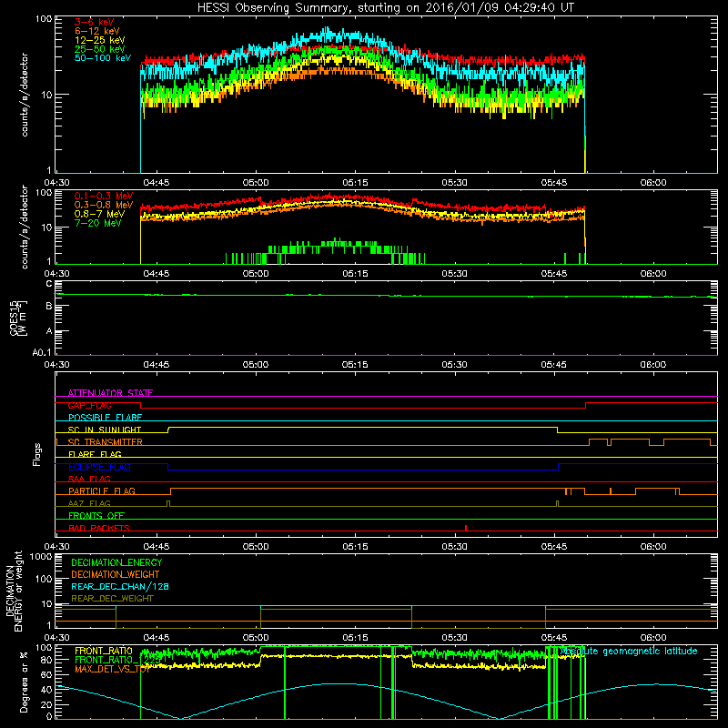Click the SAA_FLAG label
Screen dimensions: 728x728
click(x=89, y=479)
